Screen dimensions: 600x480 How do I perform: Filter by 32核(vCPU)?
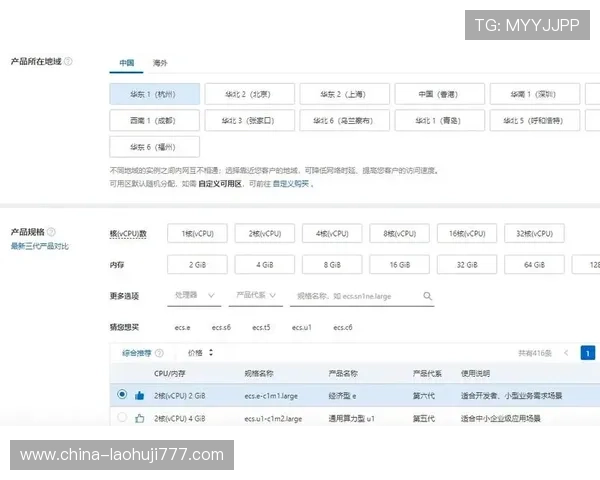coord(535,233)
